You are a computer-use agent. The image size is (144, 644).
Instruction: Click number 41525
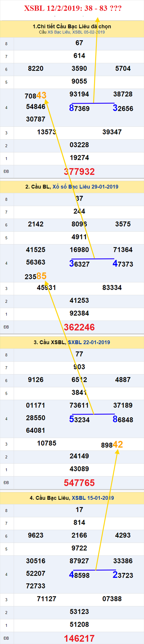point(36,250)
